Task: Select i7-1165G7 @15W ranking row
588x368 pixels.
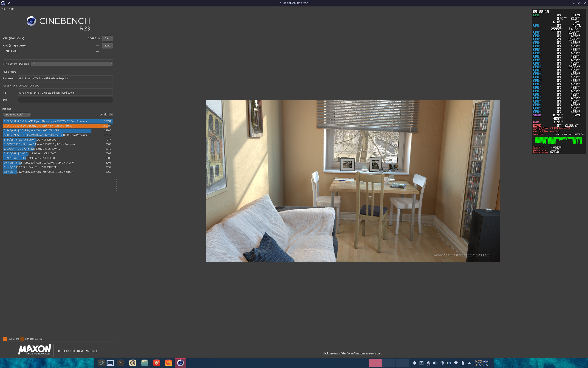Action: 58,172
